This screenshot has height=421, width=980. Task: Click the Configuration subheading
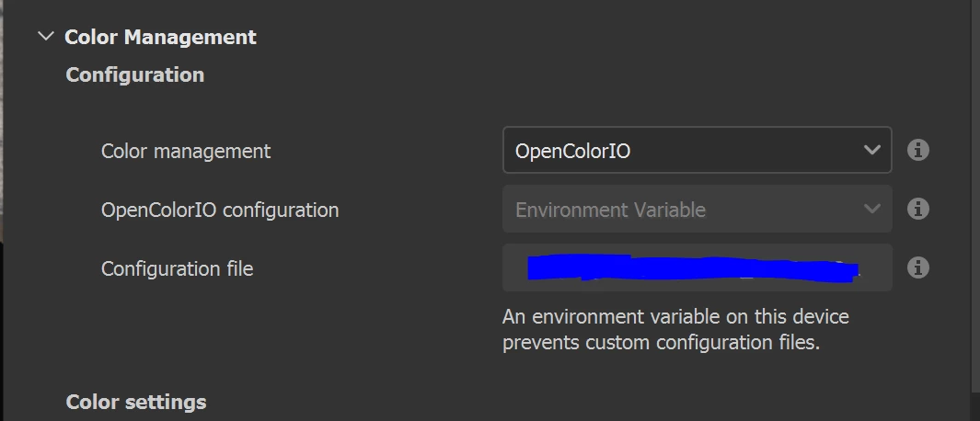[135, 74]
